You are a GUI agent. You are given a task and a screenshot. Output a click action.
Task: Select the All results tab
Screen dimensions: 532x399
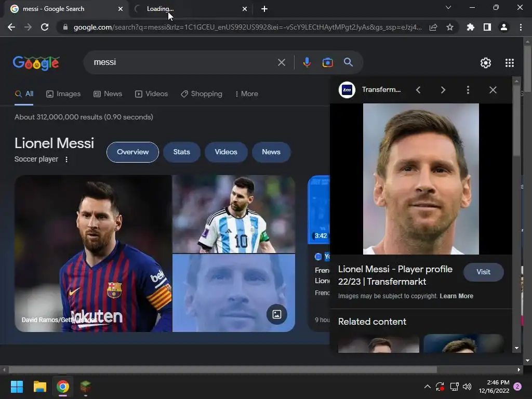[24, 94]
